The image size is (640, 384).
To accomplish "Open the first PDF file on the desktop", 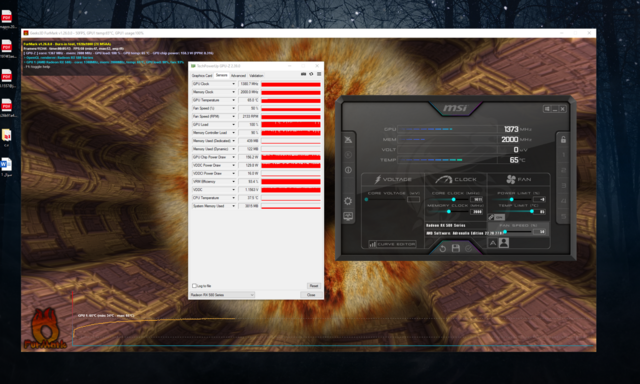I will point(7,17).
